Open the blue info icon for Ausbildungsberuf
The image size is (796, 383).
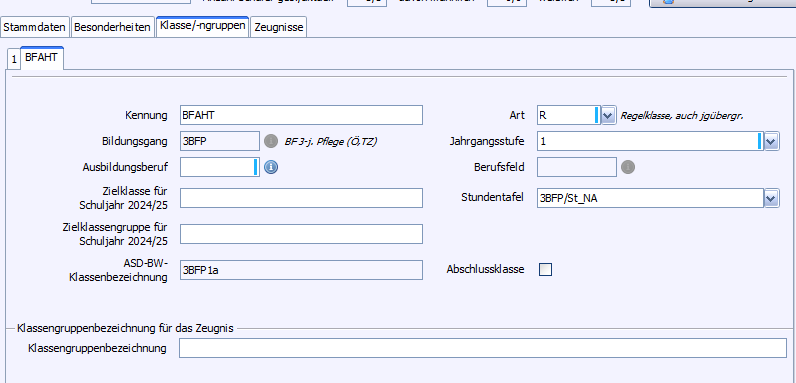point(271,167)
